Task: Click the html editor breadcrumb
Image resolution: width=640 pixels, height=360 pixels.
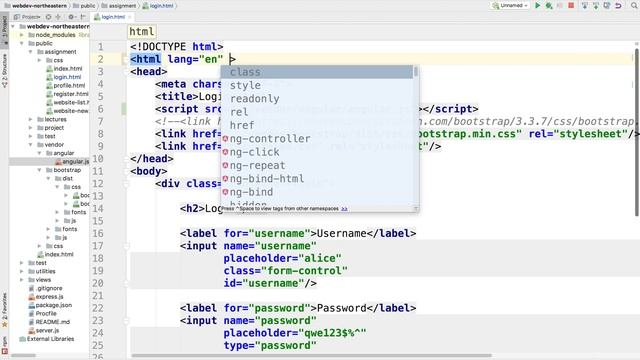Action: (142, 32)
